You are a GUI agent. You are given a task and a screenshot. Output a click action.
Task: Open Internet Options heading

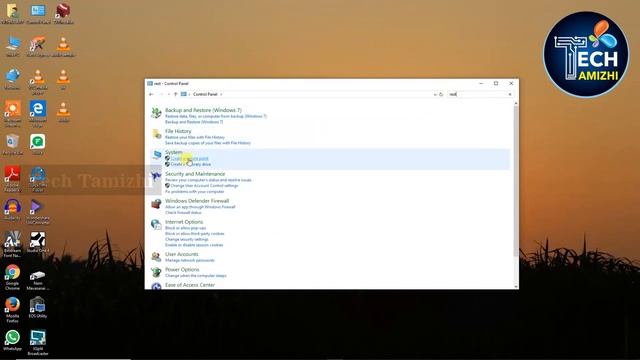(x=184, y=222)
